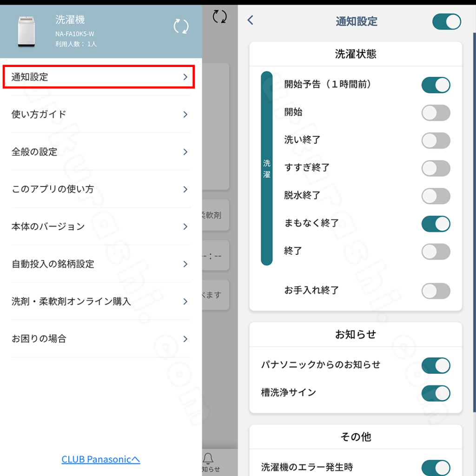Tap the refresh icon in washing machine header
This screenshot has height=476, width=476.
point(181,26)
